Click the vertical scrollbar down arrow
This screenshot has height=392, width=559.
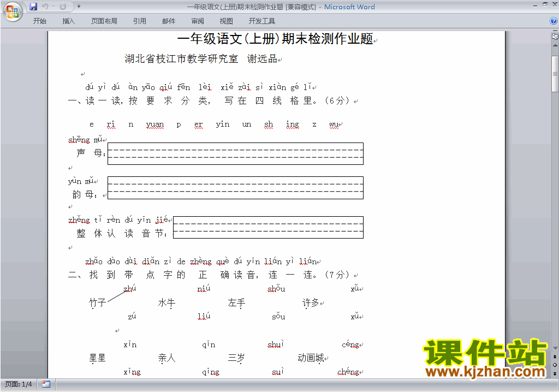(555, 348)
